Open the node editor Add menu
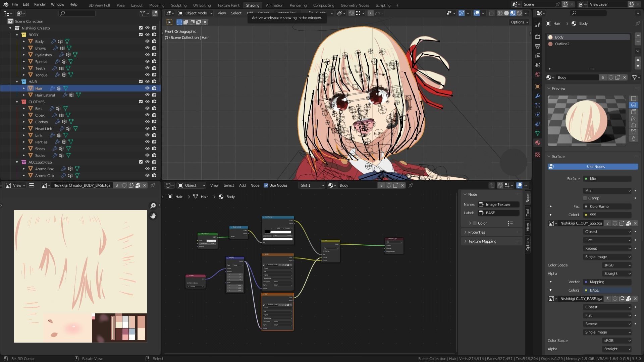This screenshot has height=362, width=644. pyautogui.click(x=242, y=185)
